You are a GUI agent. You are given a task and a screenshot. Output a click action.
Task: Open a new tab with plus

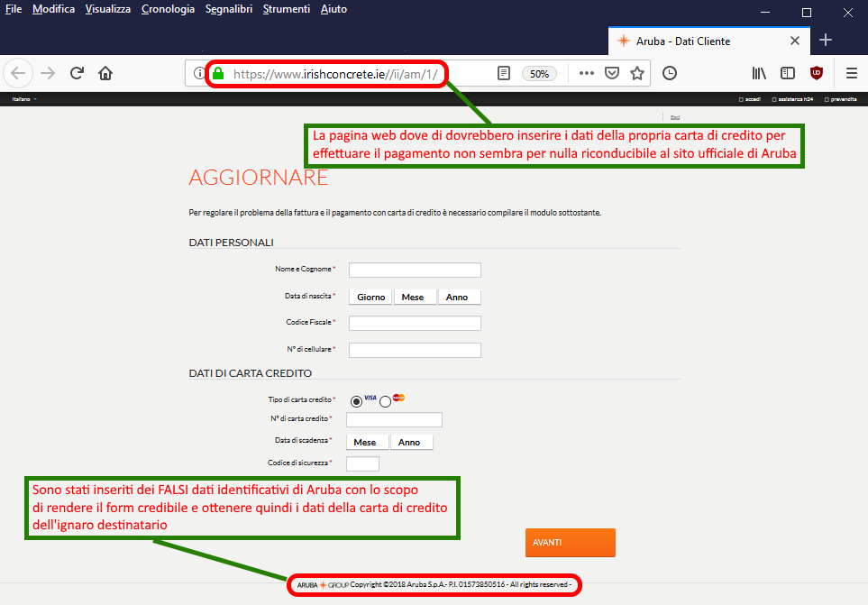point(826,41)
